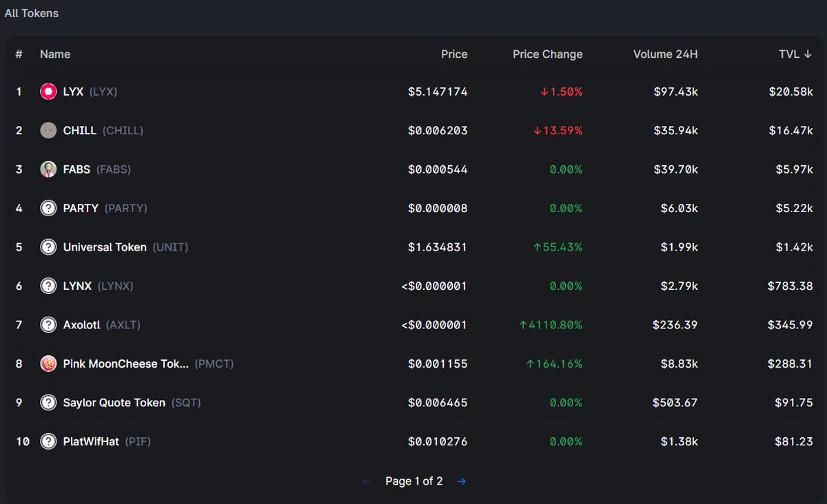Open the CHILL (CHILL) token name

[103, 130]
